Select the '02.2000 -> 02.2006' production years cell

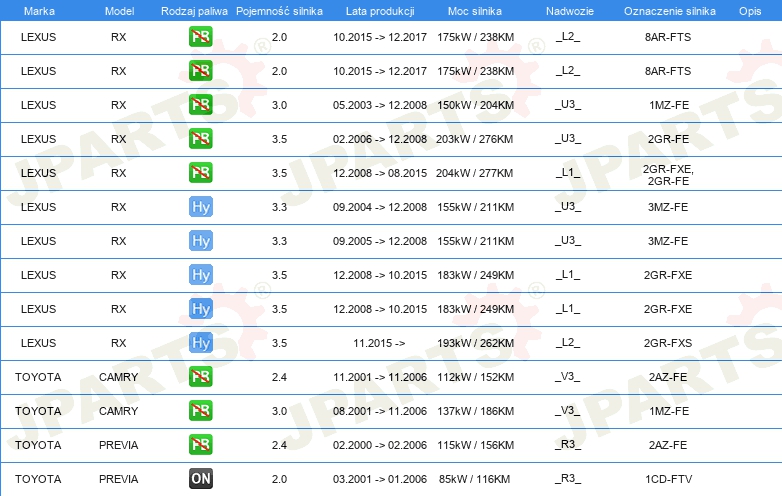[x=380, y=445]
